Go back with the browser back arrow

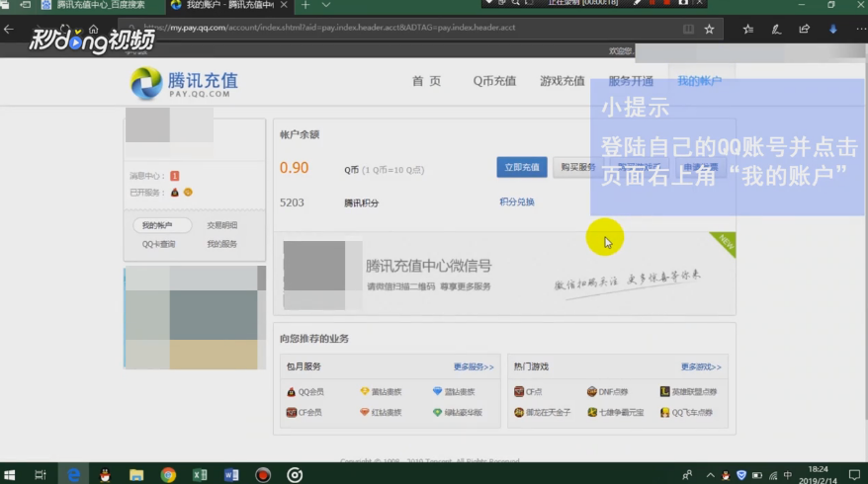point(9,29)
